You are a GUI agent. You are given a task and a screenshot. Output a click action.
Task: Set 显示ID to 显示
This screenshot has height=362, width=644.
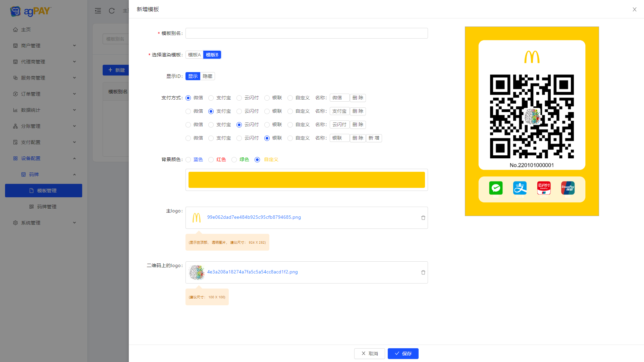193,76
